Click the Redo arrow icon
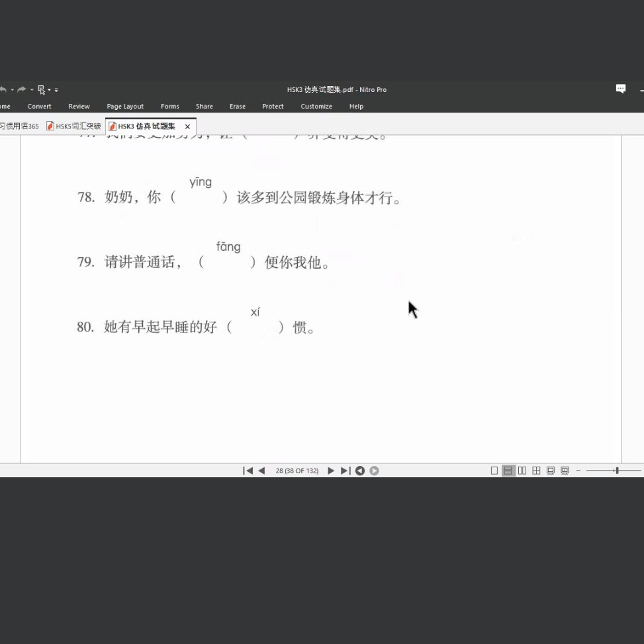 tap(22, 89)
